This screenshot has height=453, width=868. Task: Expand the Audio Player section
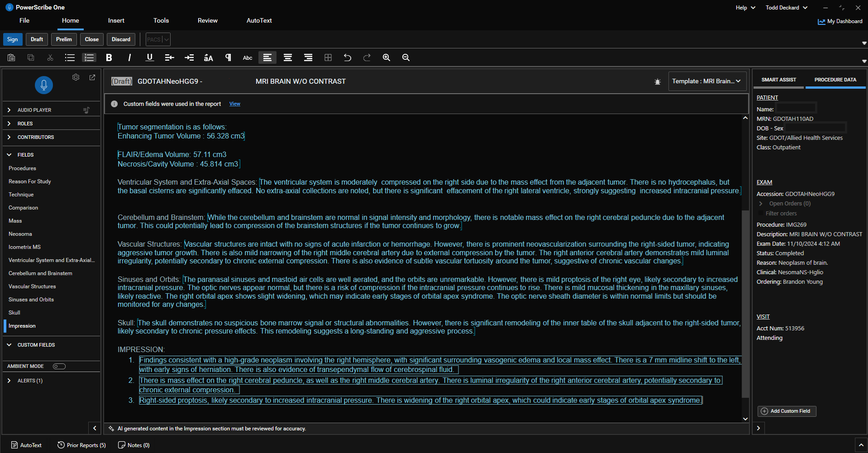(x=9, y=110)
